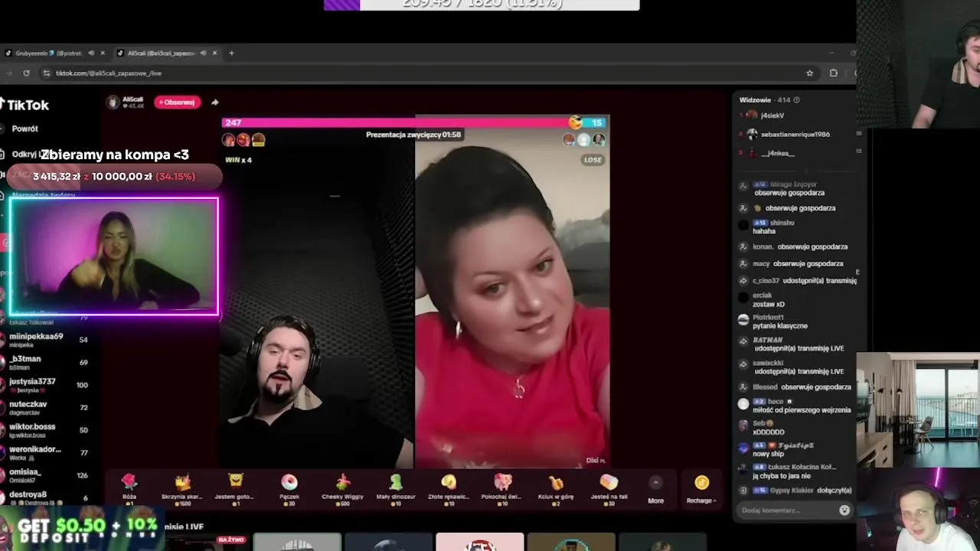Open top viewer sebastianenrique1986
The height and width of the screenshot is (551, 980).
pyautogui.click(x=796, y=134)
